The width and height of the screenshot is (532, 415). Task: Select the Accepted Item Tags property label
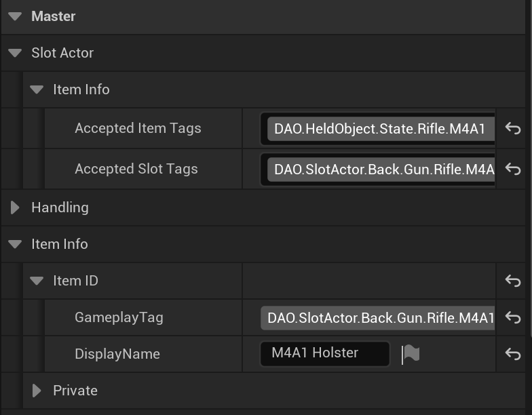point(138,128)
